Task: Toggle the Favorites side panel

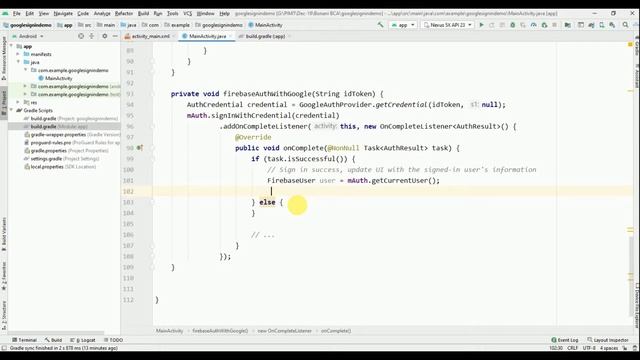Action: point(4,276)
